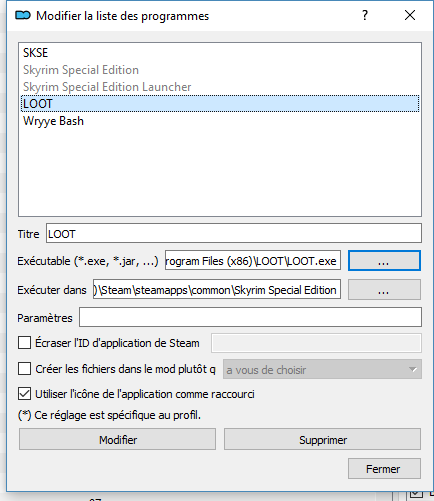Screen dimensions: 434x501
Task: Click the Exécutable path field
Action: tap(253, 261)
